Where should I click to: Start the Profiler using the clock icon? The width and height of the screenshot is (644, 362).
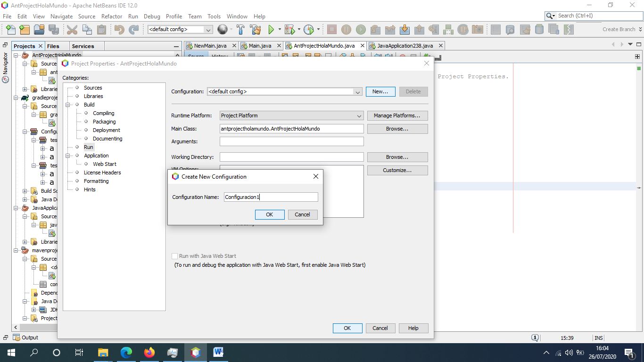tap(309, 29)
